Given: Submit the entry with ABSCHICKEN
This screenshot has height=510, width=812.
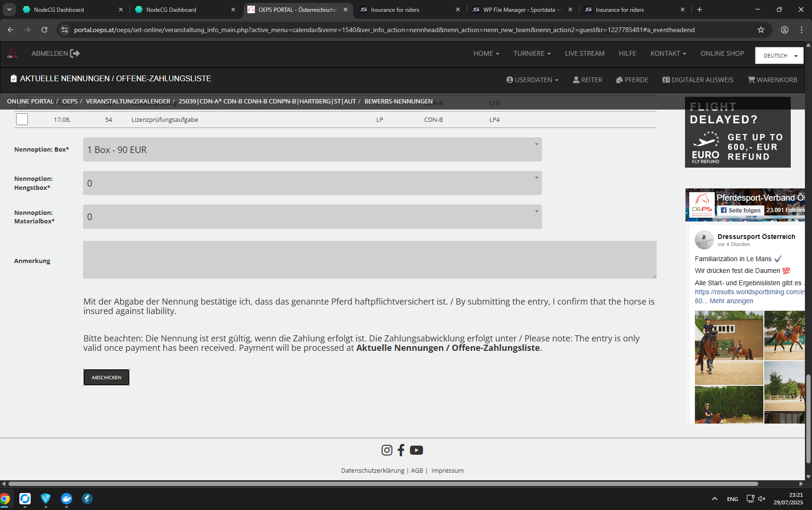Looking at the screenshot, I should (107, 377).
